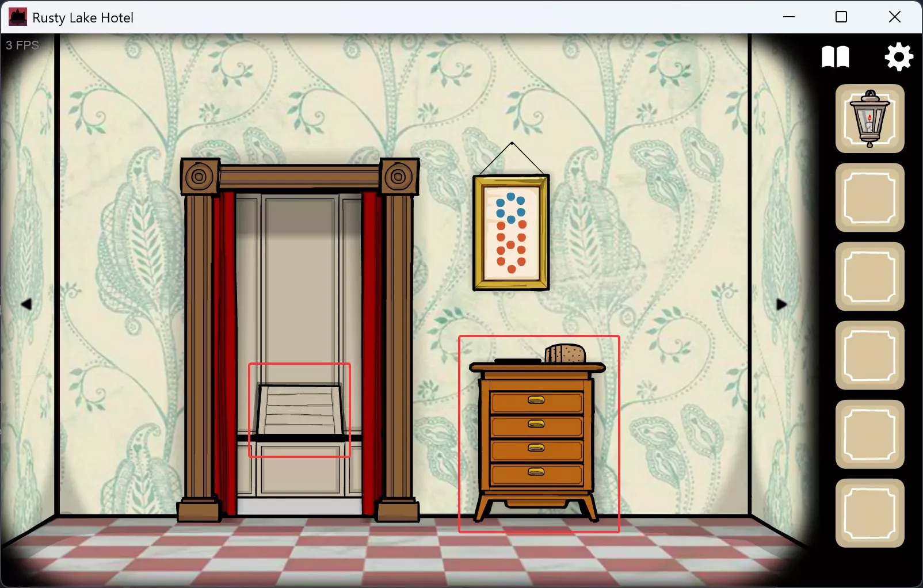Click the Rusty Lake Hotel title bar icon
Viewport: 923px width, 588px height.
(18, 17)
